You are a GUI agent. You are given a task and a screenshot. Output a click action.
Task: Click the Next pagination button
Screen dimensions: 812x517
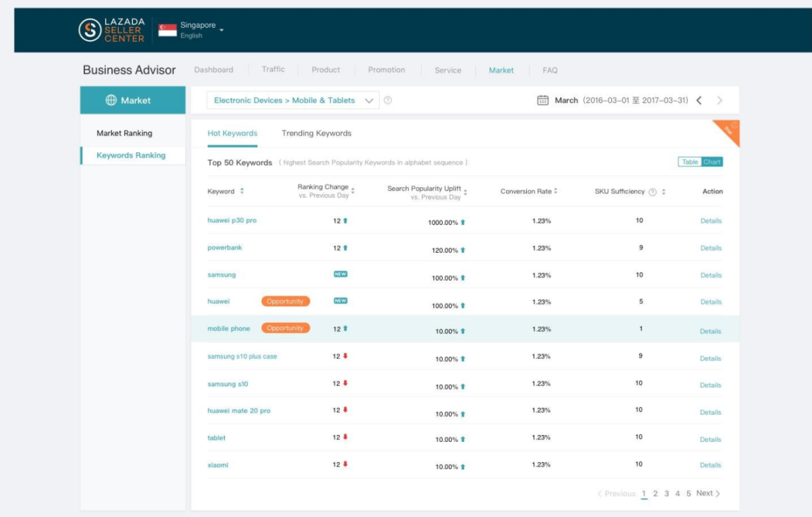(708, 493)
